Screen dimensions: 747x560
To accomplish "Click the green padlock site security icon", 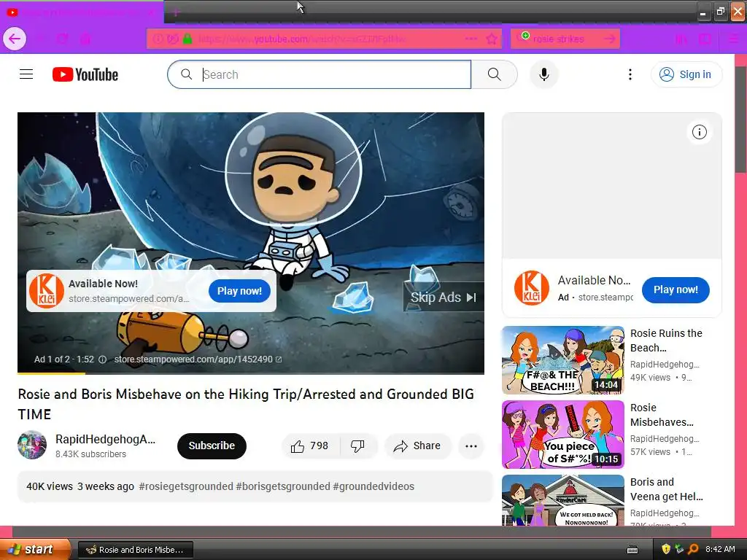I will pyautogui.click(x=187, y=39).
